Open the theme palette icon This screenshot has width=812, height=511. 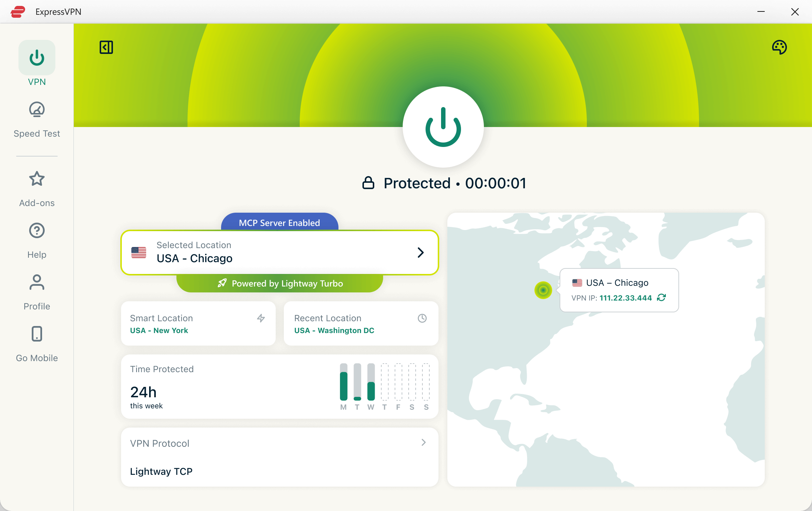779,47
